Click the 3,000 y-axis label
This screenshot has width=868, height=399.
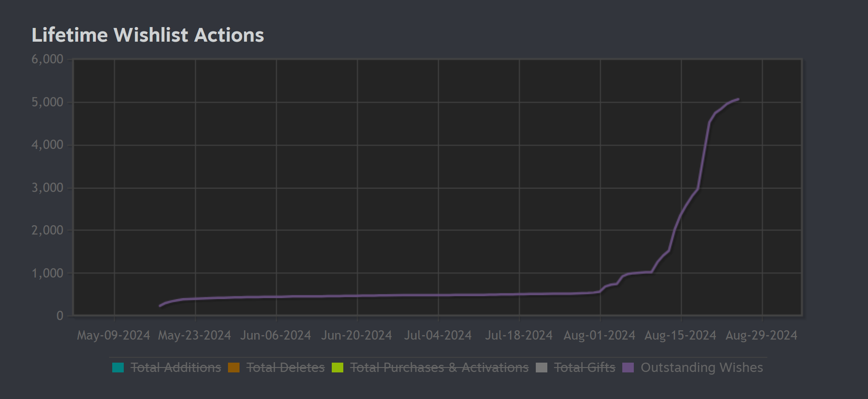point(47,188)
